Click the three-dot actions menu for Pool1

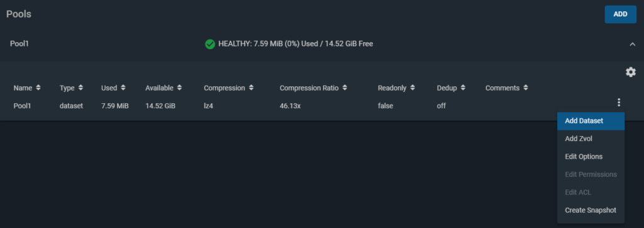(619, 103)
